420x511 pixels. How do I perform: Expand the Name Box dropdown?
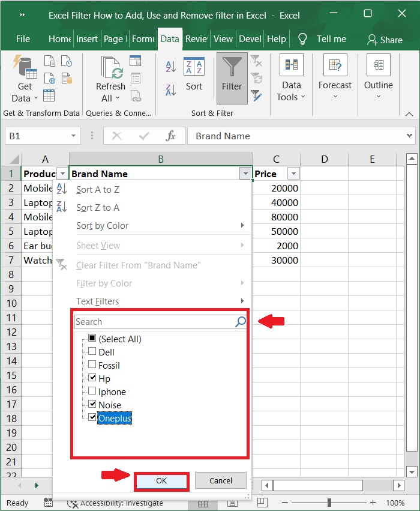coord(74,136)
